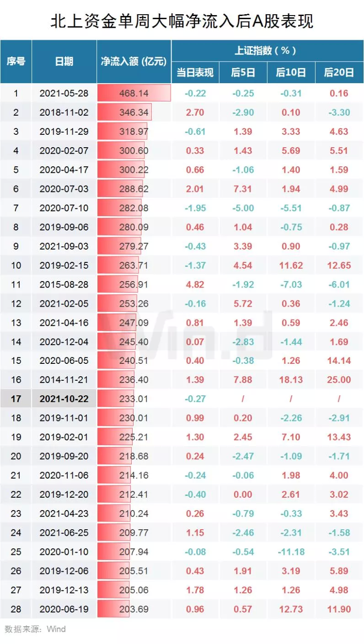Select the 净流入额 (亿元) column header

click(134, 62)
